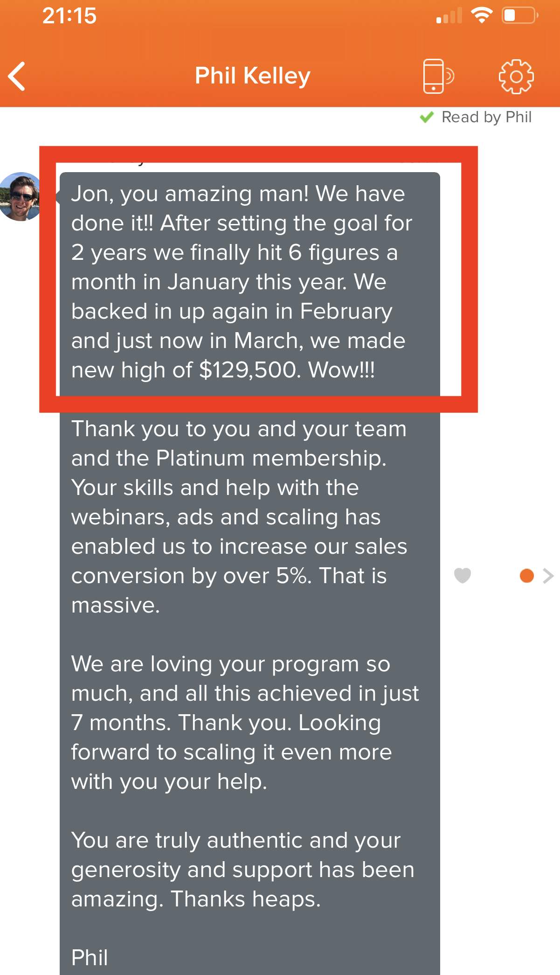The height and width of the screenshot is (975, 560).
Task: Tap the cellular signal bars icon
Action: point(449,15)
